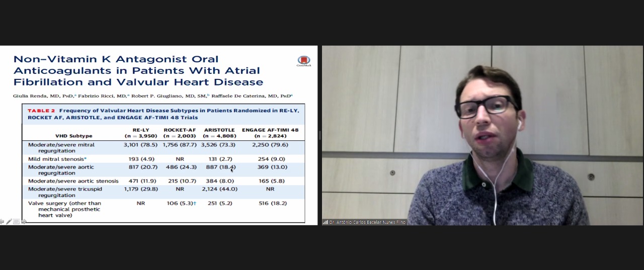Click the value '817 (20.7)'
This screenshot has height=270, width=644.
[x=141, y=167]
